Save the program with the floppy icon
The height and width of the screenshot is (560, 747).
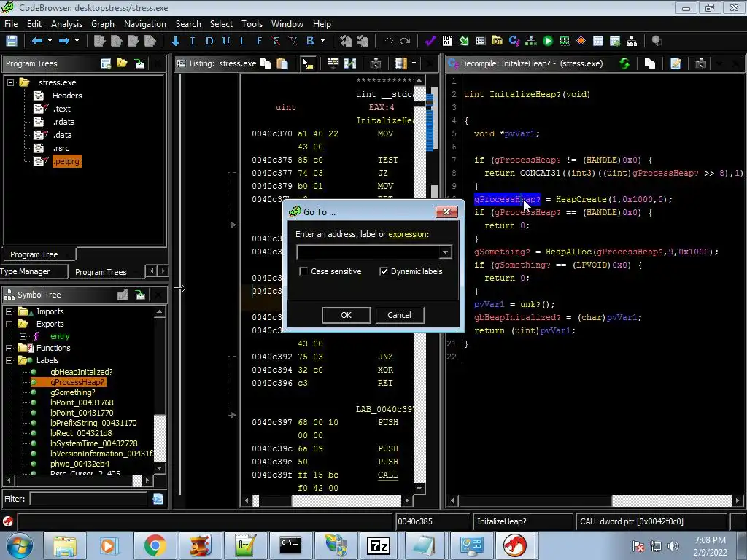coord(12,41)
